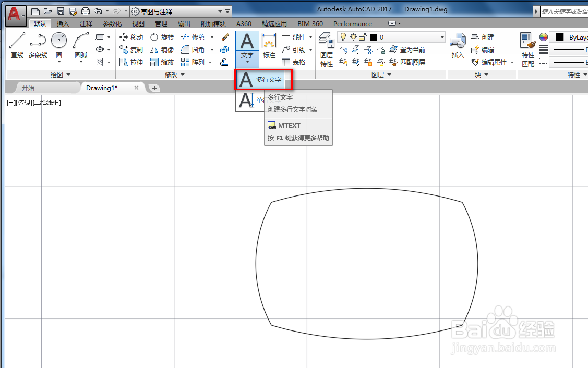Switch to the 插入 ribbon tab
588x368 pixels.
coord(63,23)
